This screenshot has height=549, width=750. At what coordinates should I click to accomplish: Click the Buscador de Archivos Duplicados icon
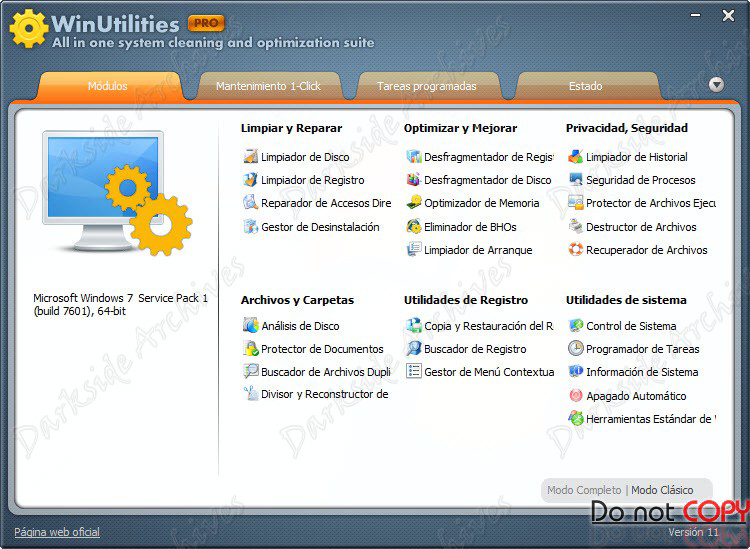pyautogui.click(x=251, y=371)
